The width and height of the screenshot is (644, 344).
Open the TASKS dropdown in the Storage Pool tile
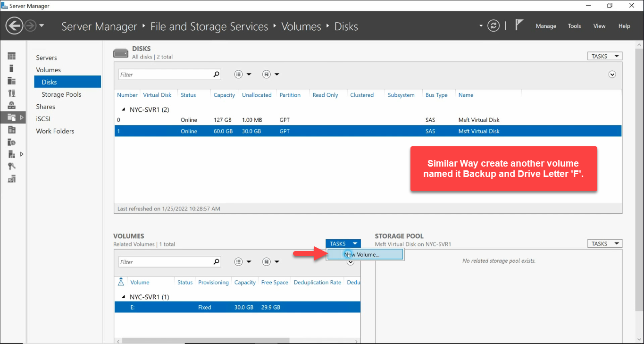pos(604,243)
